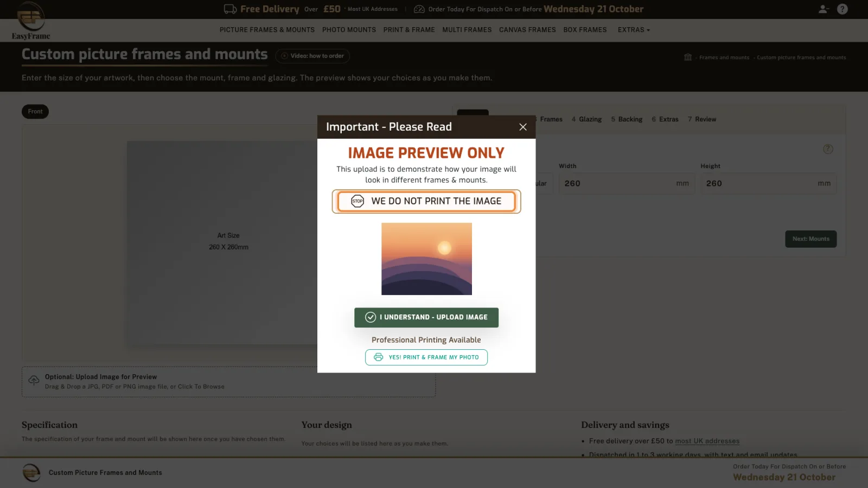Go to Print & Frame page
Viewport: 868px width, 488px height.
pos(409,30)
